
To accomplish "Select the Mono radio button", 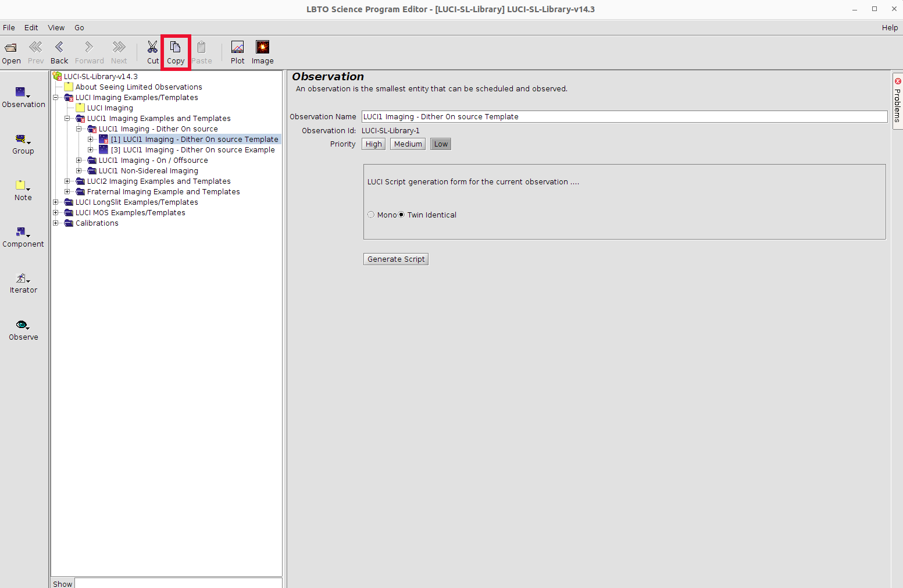I will click(x=371, y=215).
